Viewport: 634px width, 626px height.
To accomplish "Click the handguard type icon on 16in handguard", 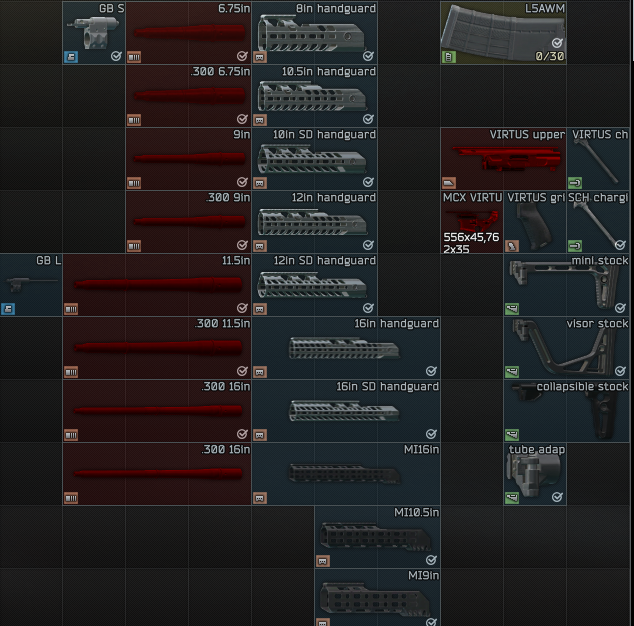I will coord(260,372).
